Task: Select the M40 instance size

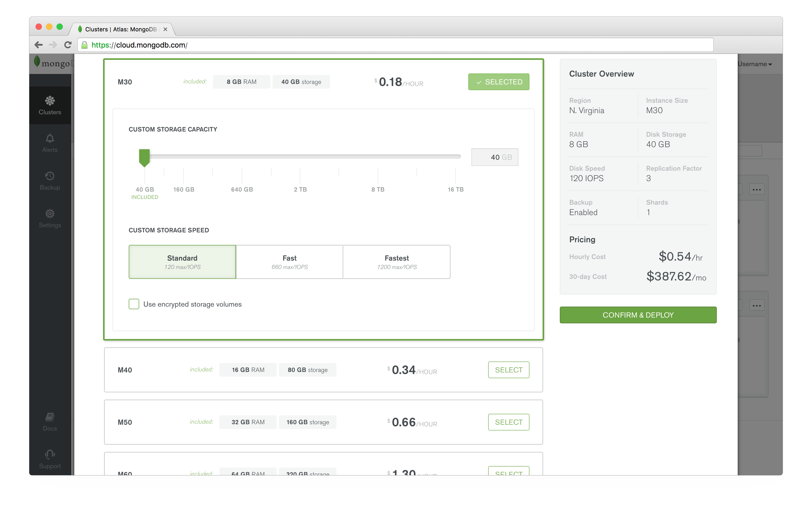Action: point(508,370)
